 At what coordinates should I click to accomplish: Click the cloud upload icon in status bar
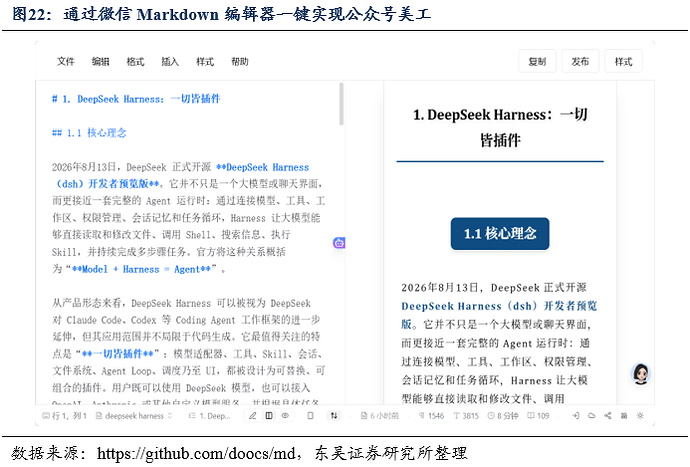(592, 416)
